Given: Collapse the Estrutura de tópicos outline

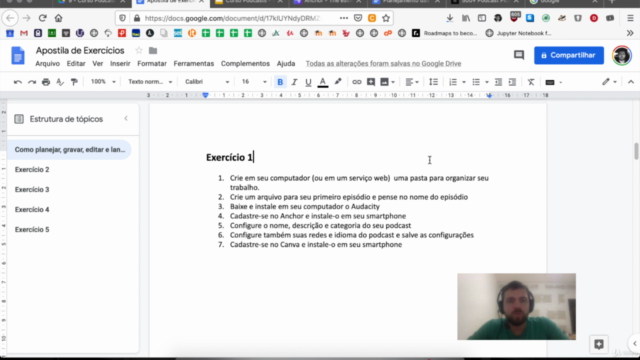Looking at the screenshot, I should pyautogui.click(x=126, y=118).
